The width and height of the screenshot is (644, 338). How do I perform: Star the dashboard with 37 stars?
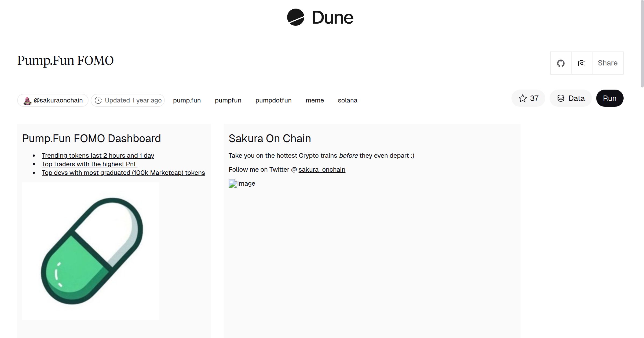tap(528, 98)
